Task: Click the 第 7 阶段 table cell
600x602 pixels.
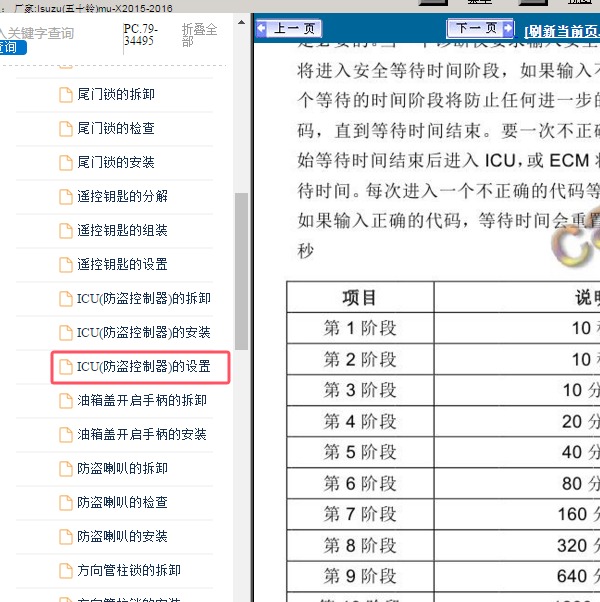Action: coord(360,514)
